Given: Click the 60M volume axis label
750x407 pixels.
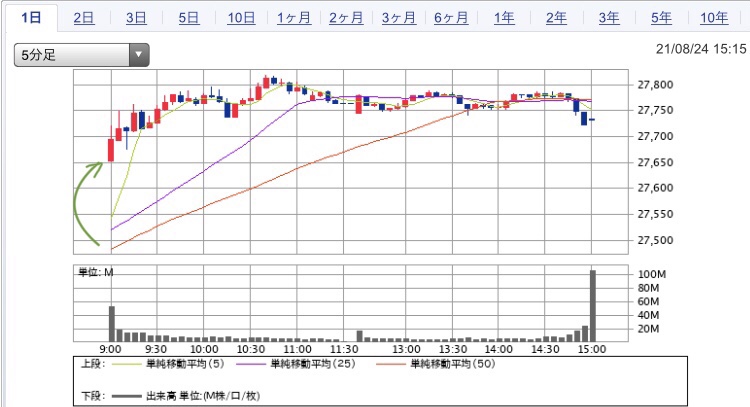Looking at the screenshot, I should click(649, 302).
